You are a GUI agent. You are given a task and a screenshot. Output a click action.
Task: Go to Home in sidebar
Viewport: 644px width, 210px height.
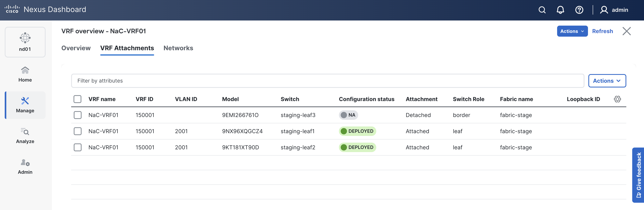(x=25, y=74)
